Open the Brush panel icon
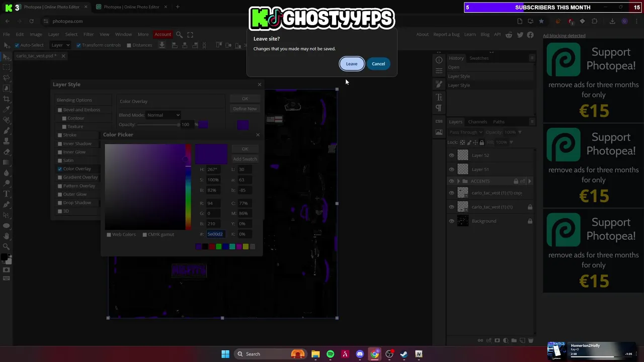The width and height of the screenshot is (644, 362). [x=439, y=83]
